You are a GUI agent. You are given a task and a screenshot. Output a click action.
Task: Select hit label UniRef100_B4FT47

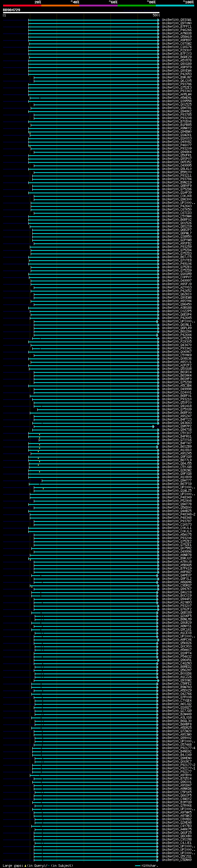[176, 443]
